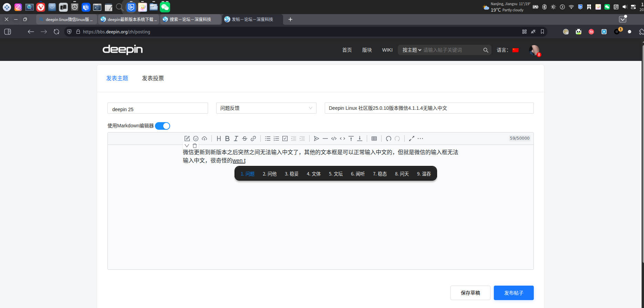Image resolution: width=644 pixels, height=308 pixels.
Task: Open the QR code icon in the address bar
Action: coord(524,32)
